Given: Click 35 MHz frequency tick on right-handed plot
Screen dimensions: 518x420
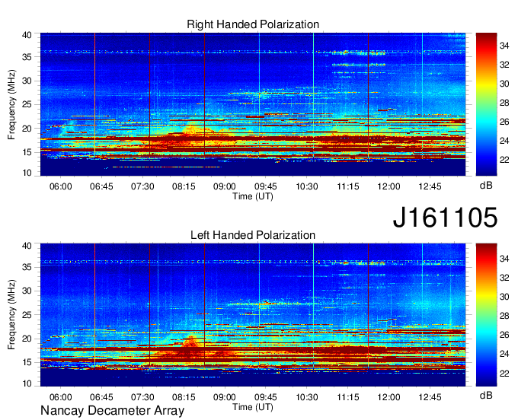Looking at the screenshot, I should (x=27, y=57).
